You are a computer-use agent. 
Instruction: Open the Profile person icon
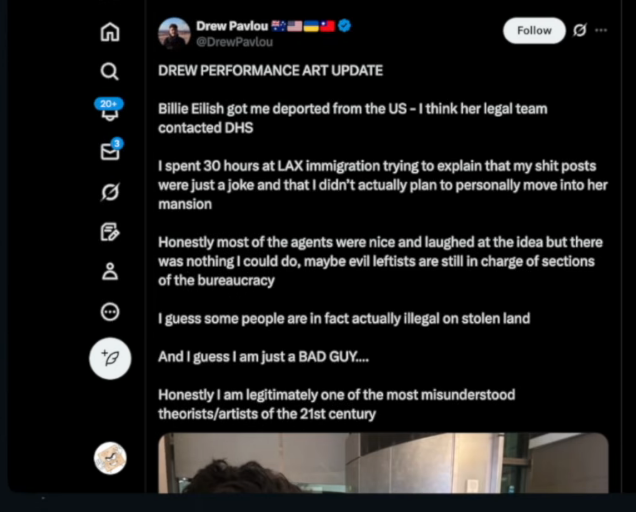[x=110, y=271]
